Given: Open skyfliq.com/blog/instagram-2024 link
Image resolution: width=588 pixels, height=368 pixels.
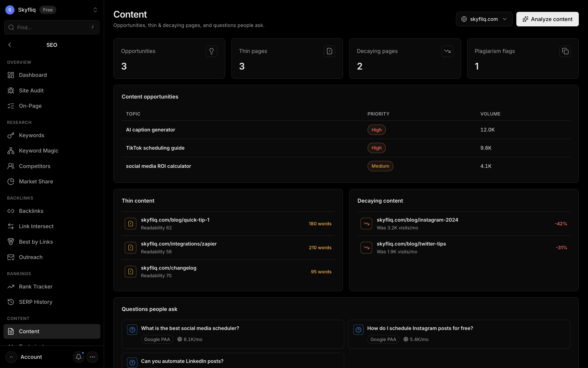Looking at the screenshot, I should pyautogui.click(x=417, y=220).
